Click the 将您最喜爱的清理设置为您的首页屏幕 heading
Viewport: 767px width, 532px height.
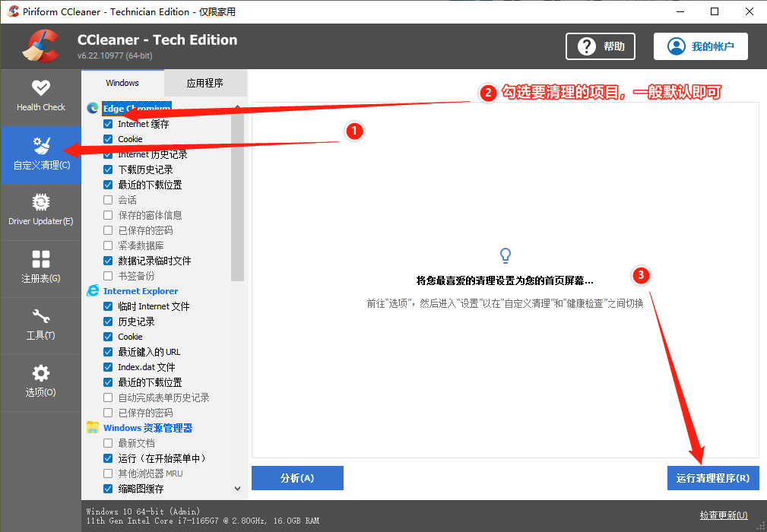pyautogui.click(x=505, y=281)
